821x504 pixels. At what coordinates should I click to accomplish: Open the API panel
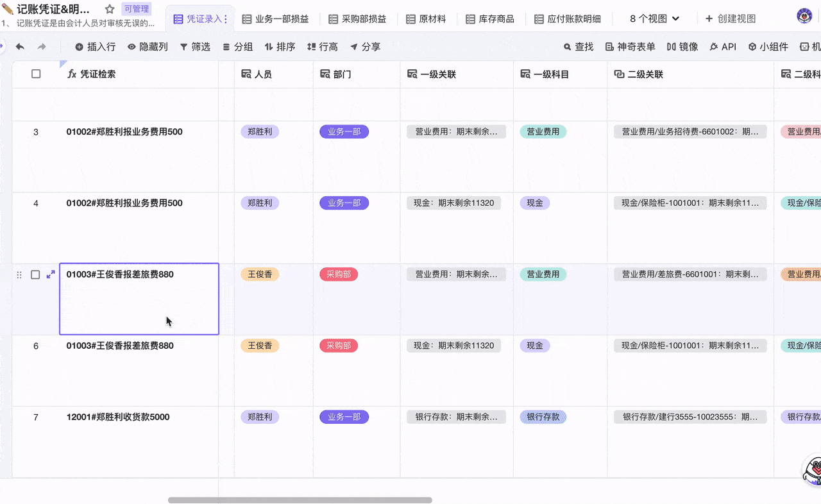pyautogui.click(x=722, y=47)
